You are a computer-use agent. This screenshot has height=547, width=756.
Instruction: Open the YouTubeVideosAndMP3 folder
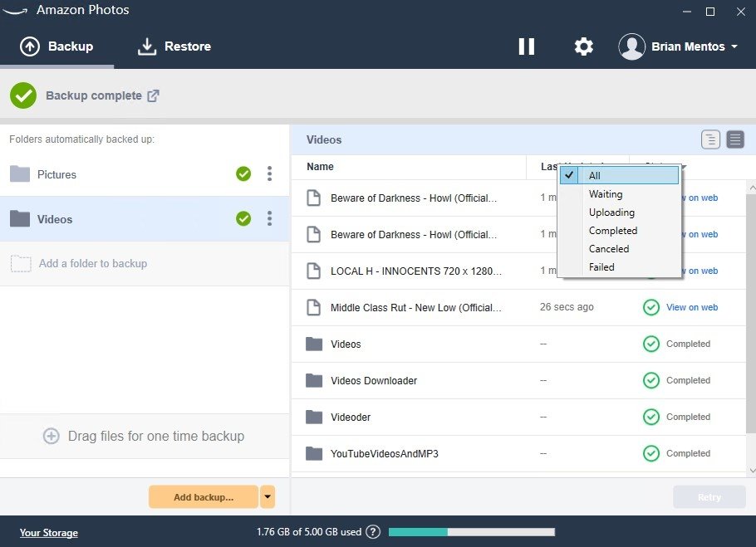click(x=518, y=453)
